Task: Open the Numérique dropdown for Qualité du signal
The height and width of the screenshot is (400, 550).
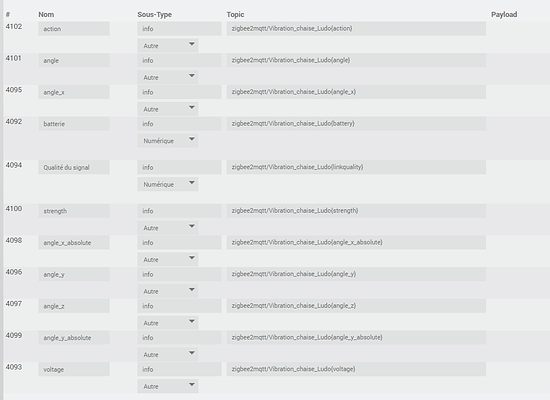Action: click(x=168, y=184)
